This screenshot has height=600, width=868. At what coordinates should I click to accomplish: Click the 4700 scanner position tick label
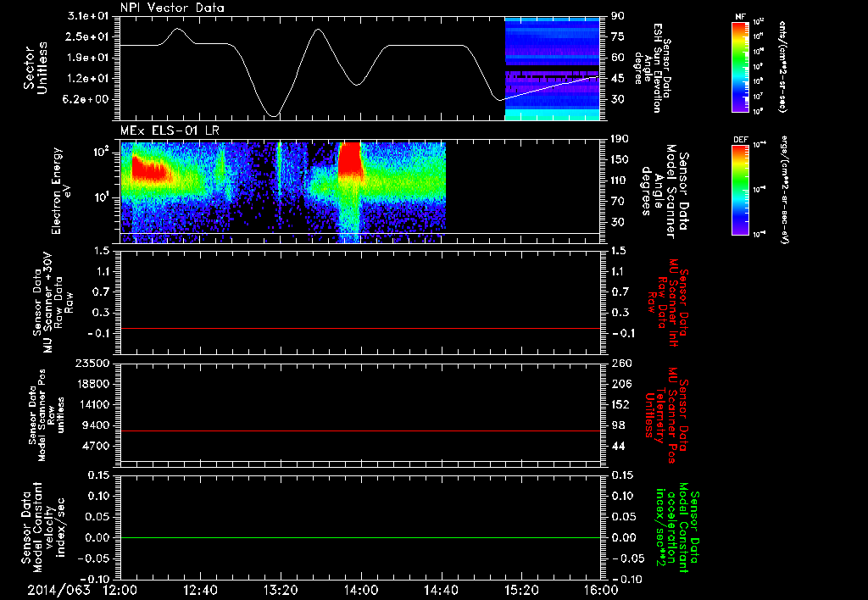point(97,446)
